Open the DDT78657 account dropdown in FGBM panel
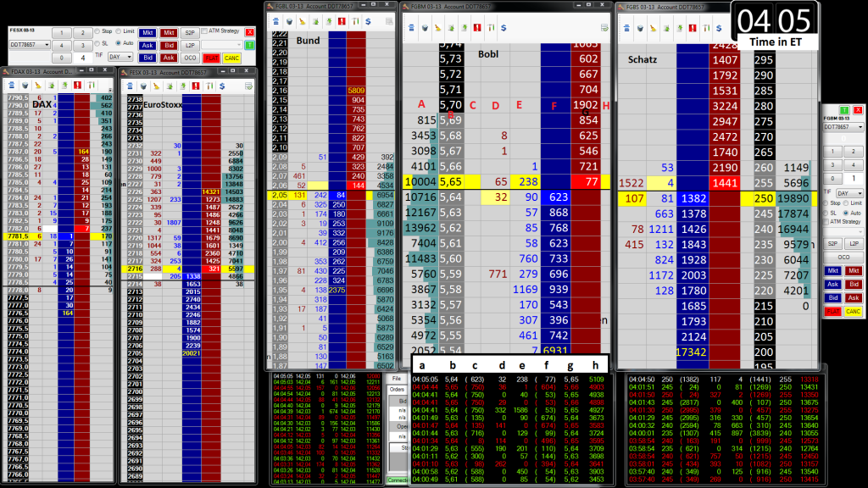The width and height of the screenshot is (868, 488). 843,127
